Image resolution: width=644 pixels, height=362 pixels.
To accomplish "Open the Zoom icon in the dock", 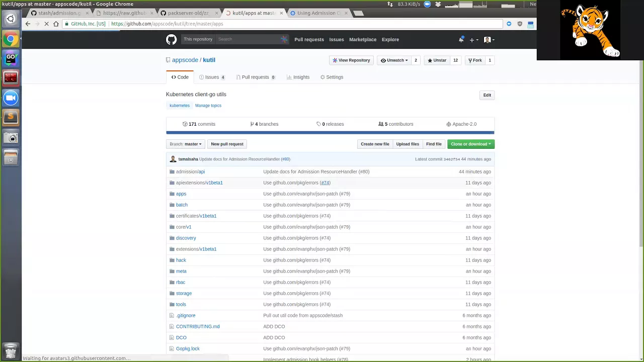I will click(x=11, y=98).
